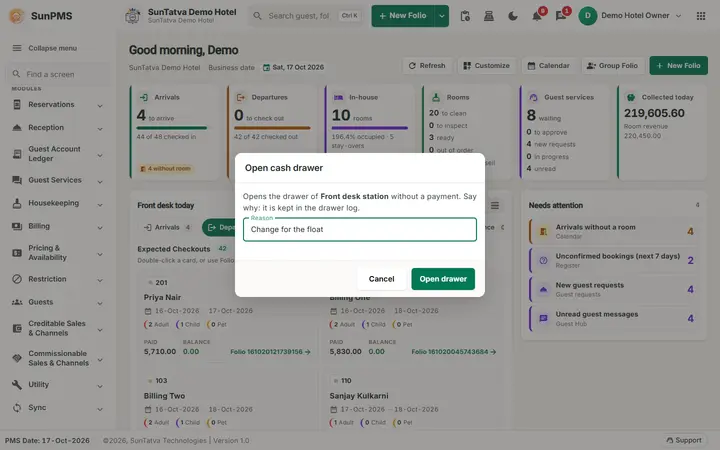This screenshot has width=720, height=450.
Task: Click the Reception bell icon
Action: (x=17, y=128)
